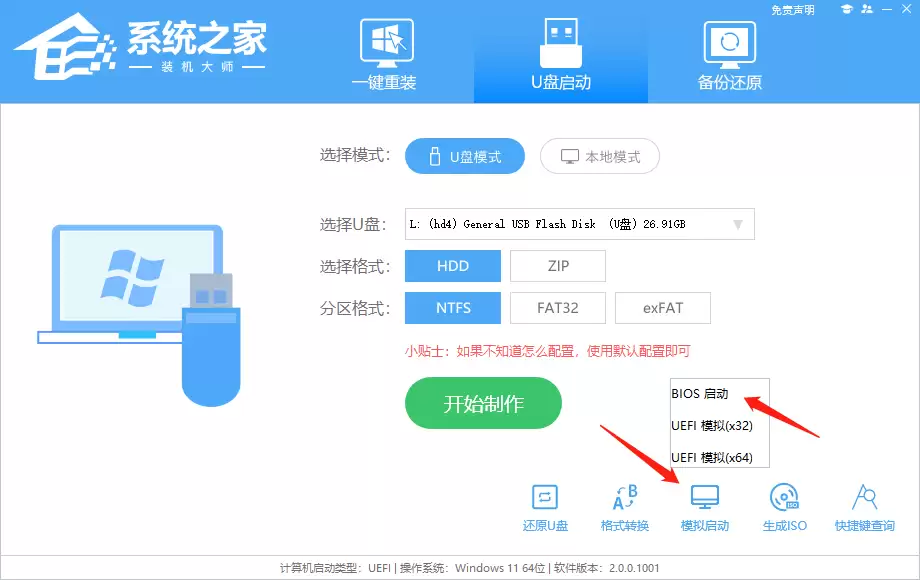Click the status bar text 操作系统: Windows 11 64位
Screen dimensions: 920x580
(472, 568)
